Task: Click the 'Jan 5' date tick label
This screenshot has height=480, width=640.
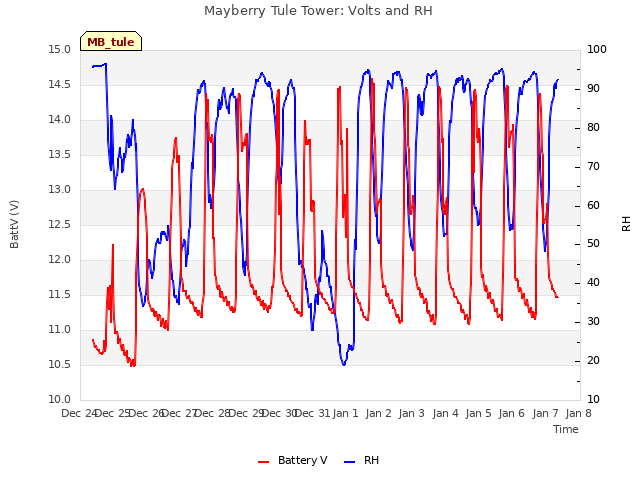Action: 478,414
